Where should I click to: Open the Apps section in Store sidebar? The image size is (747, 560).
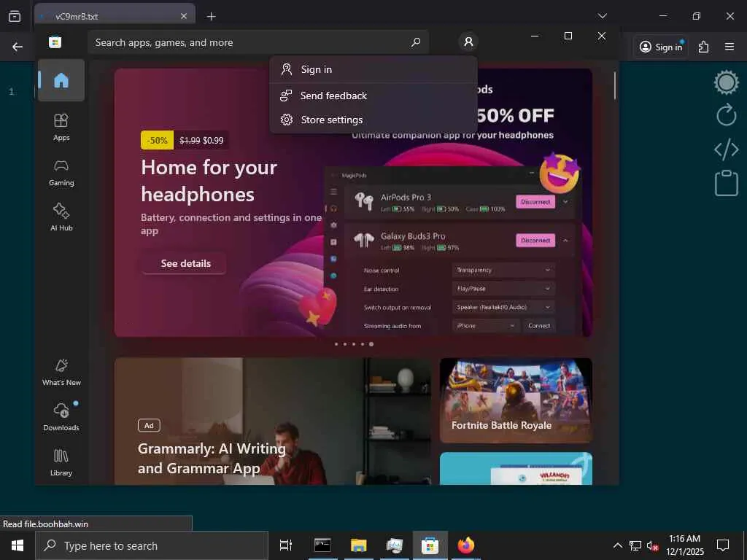61,127
